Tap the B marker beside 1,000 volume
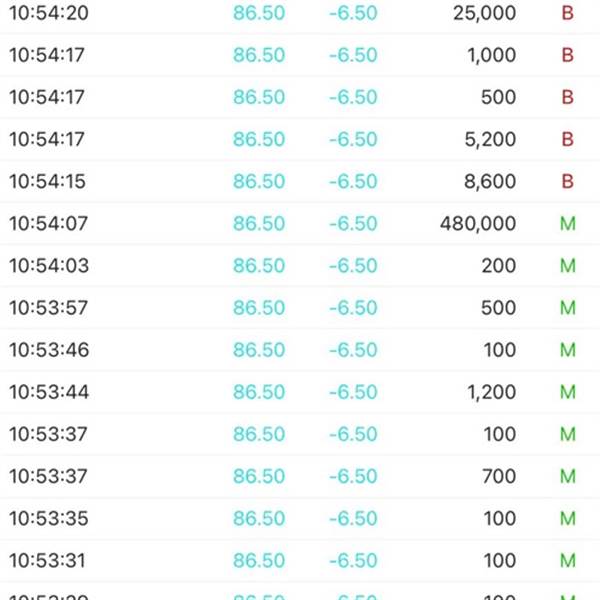Image resolution: width=600 pixels, height=600 pixels. pyautogui.click(x=567, y=55)
